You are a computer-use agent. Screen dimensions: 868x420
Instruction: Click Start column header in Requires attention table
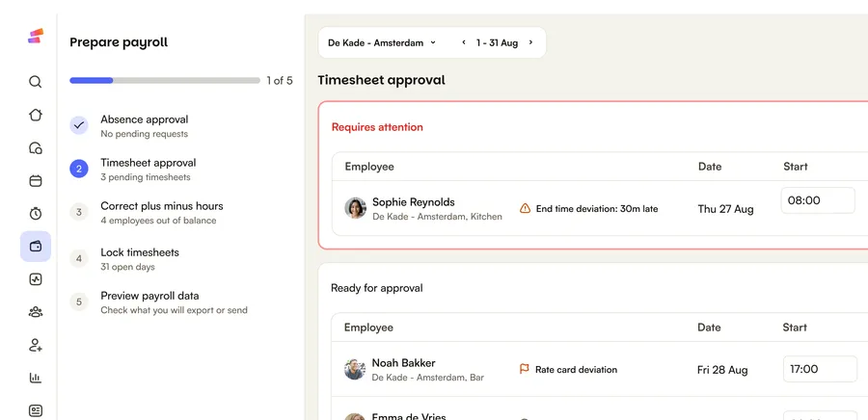click(x=795, y=167)
